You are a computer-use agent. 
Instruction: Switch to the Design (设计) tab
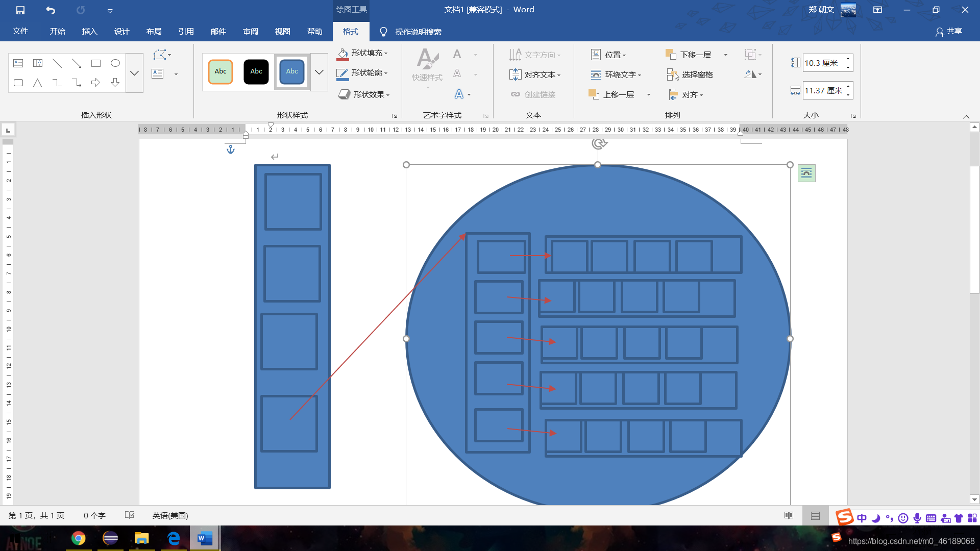[121, 32]
